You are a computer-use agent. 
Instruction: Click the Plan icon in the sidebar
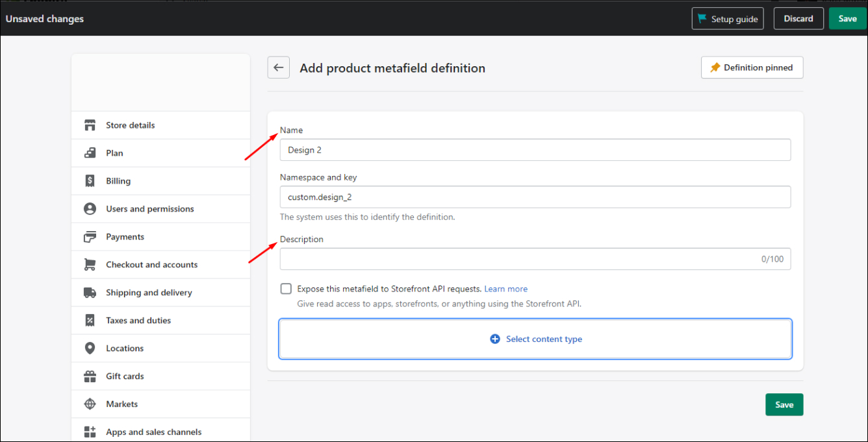90,153
